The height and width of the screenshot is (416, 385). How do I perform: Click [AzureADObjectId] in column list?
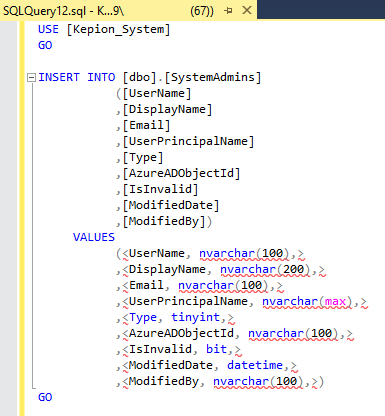(181, 173)
